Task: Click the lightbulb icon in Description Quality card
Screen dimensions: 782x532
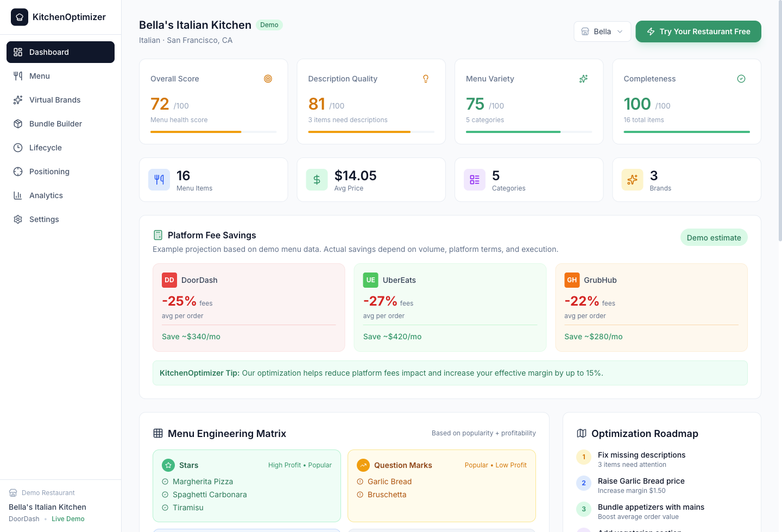Action: 426,79
